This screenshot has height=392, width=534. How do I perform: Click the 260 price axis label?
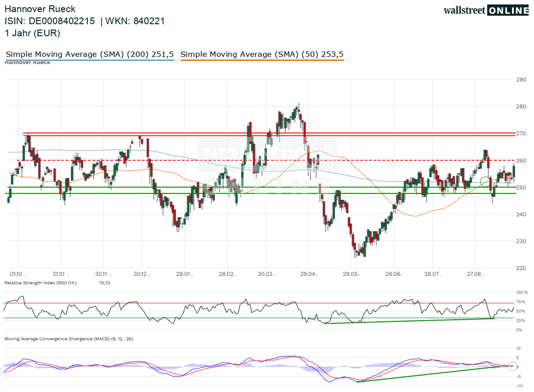(521, 161)
